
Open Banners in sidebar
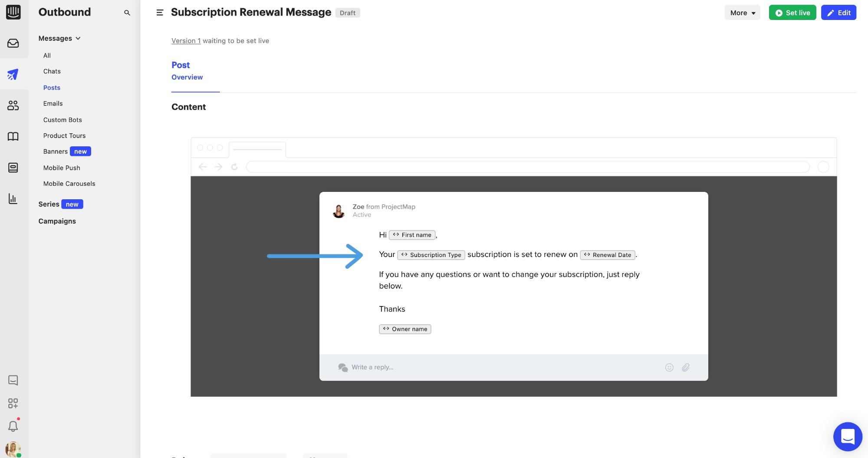(56, 152)
